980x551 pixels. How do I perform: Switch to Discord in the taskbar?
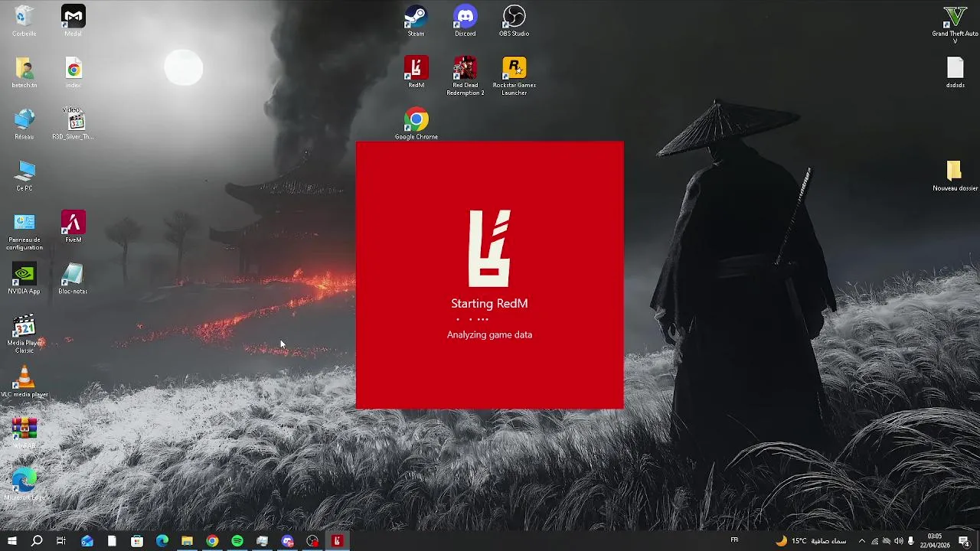(288, 541)
